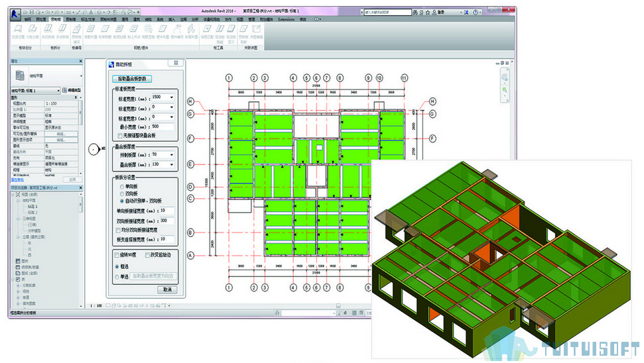Image resolution: width=644 pixels, height=363 pixels.
Task: Click the 板支座搭接宽度 input field
Action: 166,239
